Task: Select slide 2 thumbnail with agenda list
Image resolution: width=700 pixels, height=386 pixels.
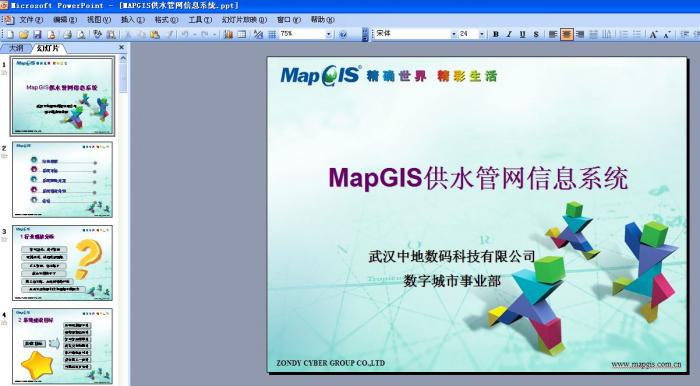Action: [62, 180]
